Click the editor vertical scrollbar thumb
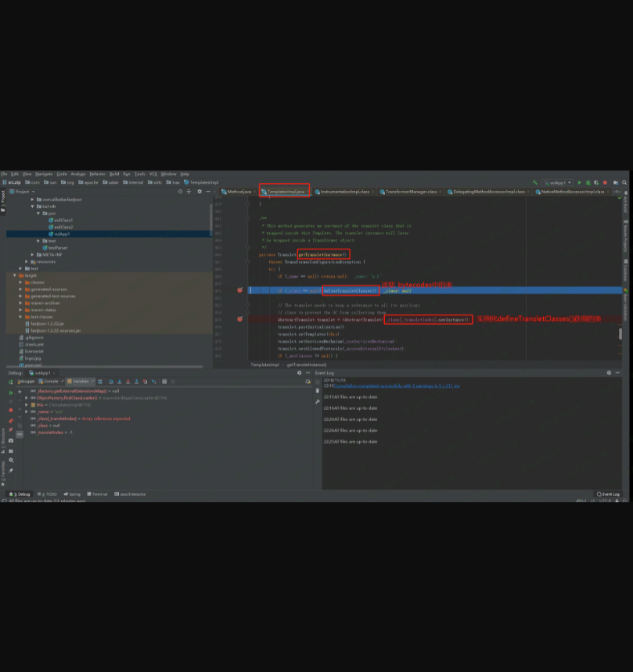Image resolution: width=633 pixels, height=672 pixels. pyautogui.click(x=620, y=334)
